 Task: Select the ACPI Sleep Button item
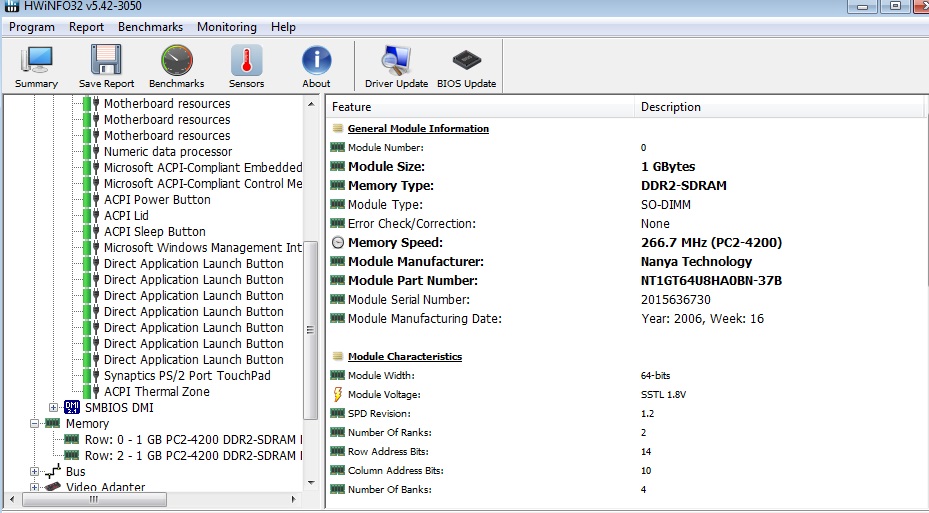[x=155, y=232]
